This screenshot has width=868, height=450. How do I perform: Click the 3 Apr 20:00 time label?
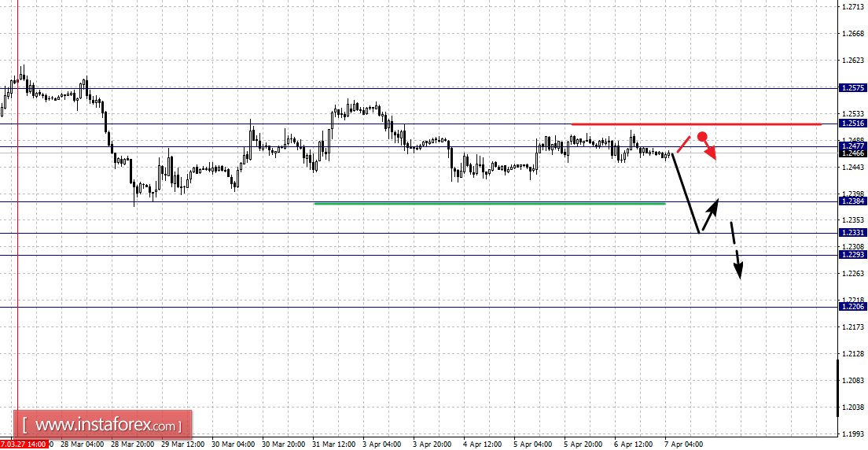(x=432, y=444)
